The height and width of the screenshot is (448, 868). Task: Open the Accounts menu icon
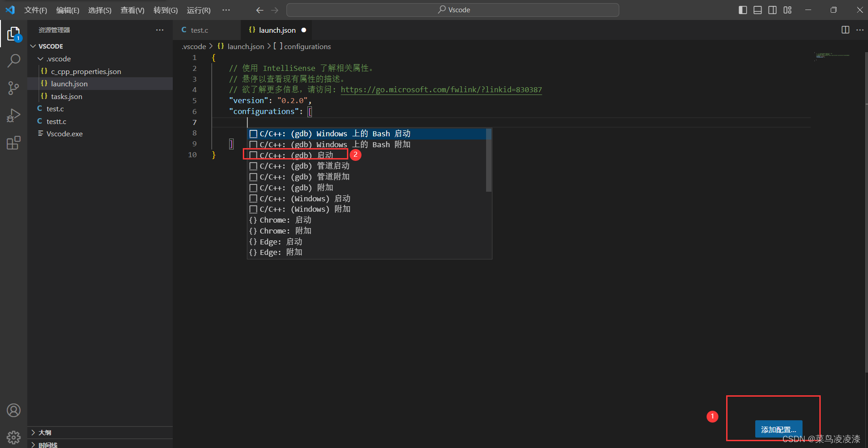click(x=14, y=410)
